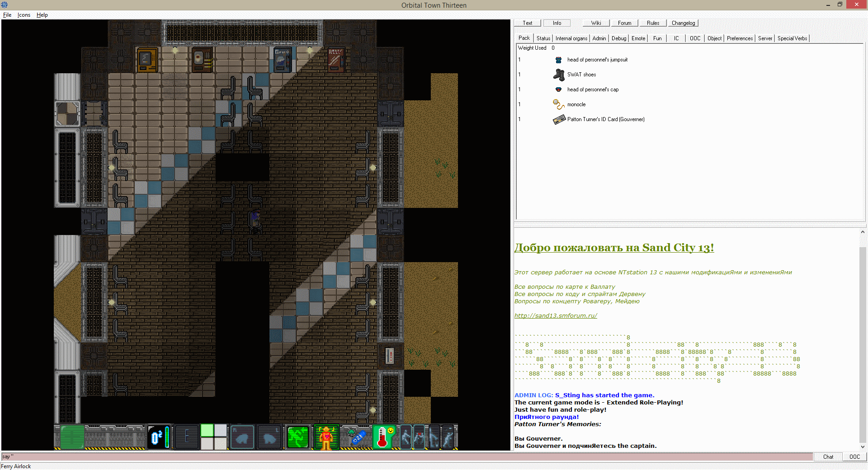Open the Debug tab
Screen dimensions: 868x470
619,38
